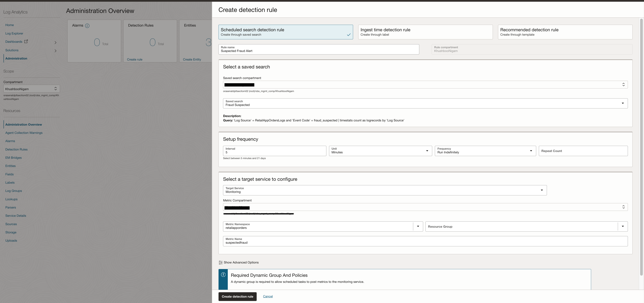Click the Cancel link

point(268,296)
